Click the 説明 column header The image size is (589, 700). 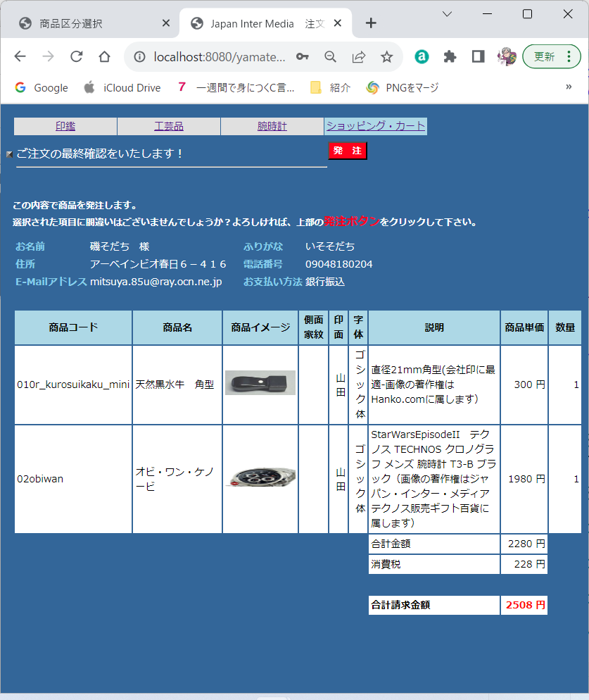434,327
